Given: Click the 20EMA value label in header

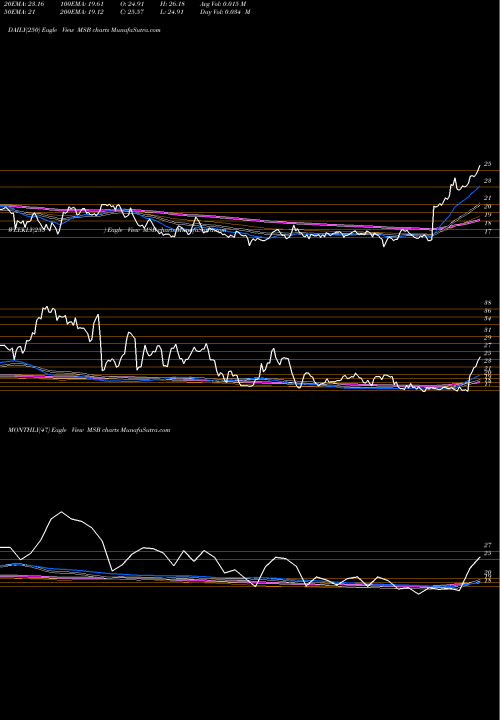Looking at the screenshot, I should point(23,4).
